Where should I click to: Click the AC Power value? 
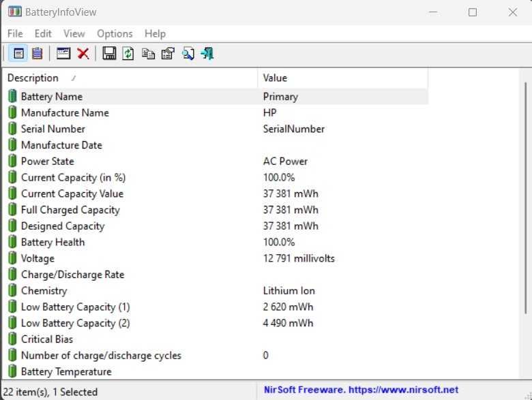pos(285,161)
